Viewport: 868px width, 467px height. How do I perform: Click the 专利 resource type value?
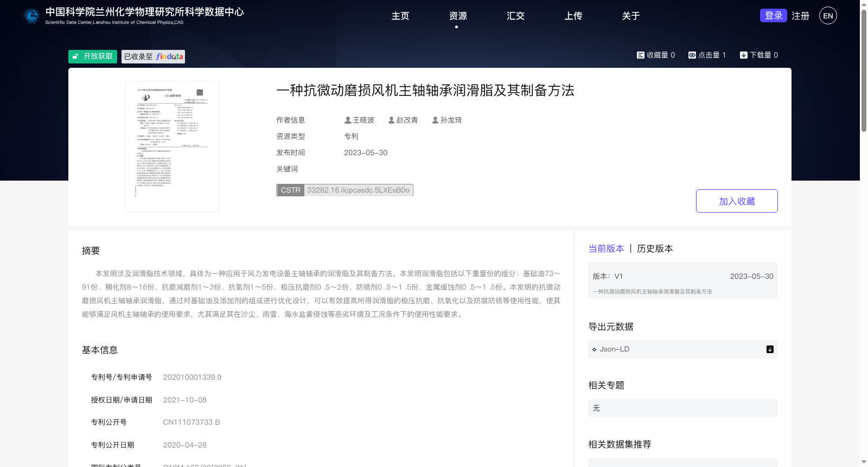coord(351,136)
